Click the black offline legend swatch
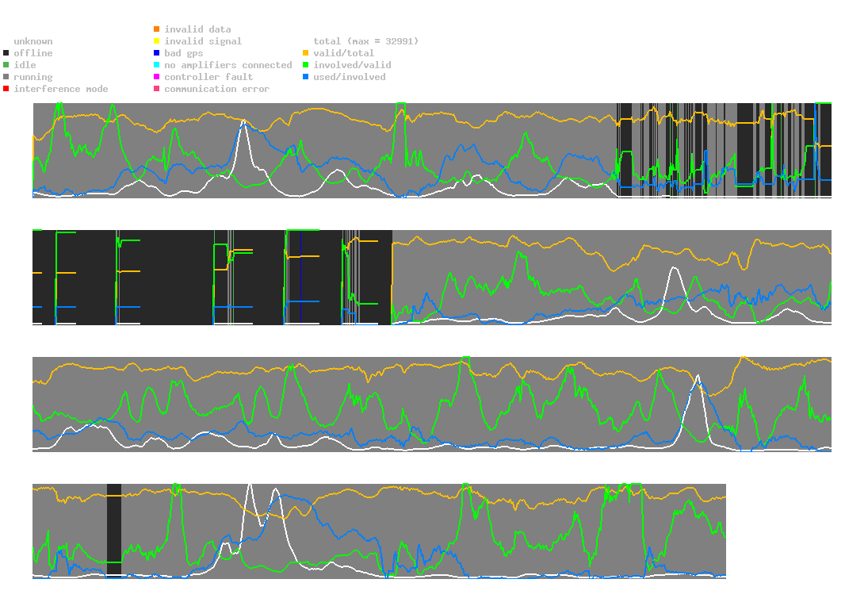This screenshot has height=606, width=868. pyautogui.click(x=6, y=53)
